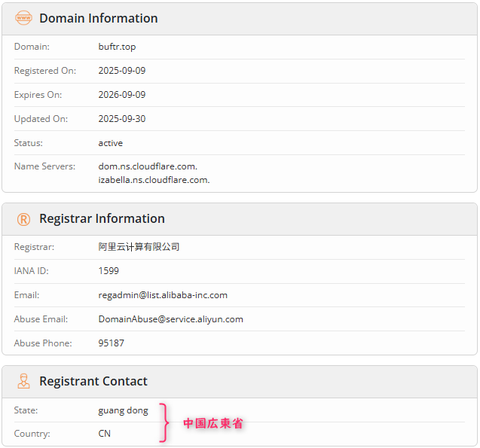The image size is (480, 448).
Task: Click the regadmin@list.alibaba-inc.com email address
Action: tap(163, 295)
